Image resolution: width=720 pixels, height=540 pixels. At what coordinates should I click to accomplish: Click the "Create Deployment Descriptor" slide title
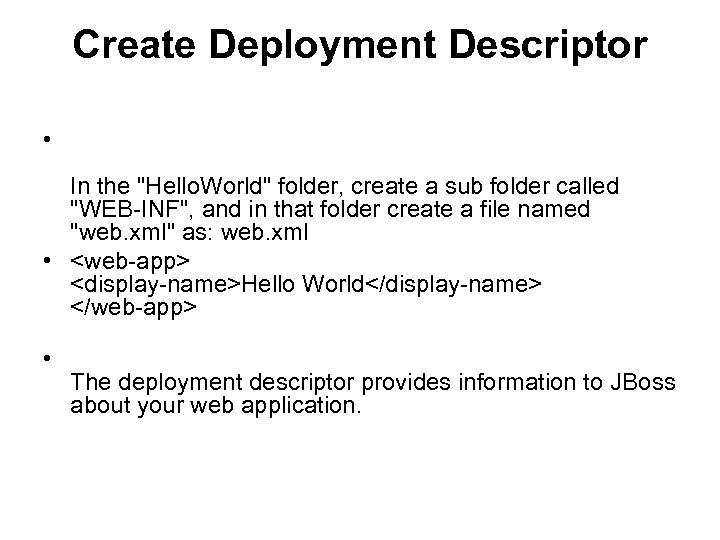click(x=360, y=45)
